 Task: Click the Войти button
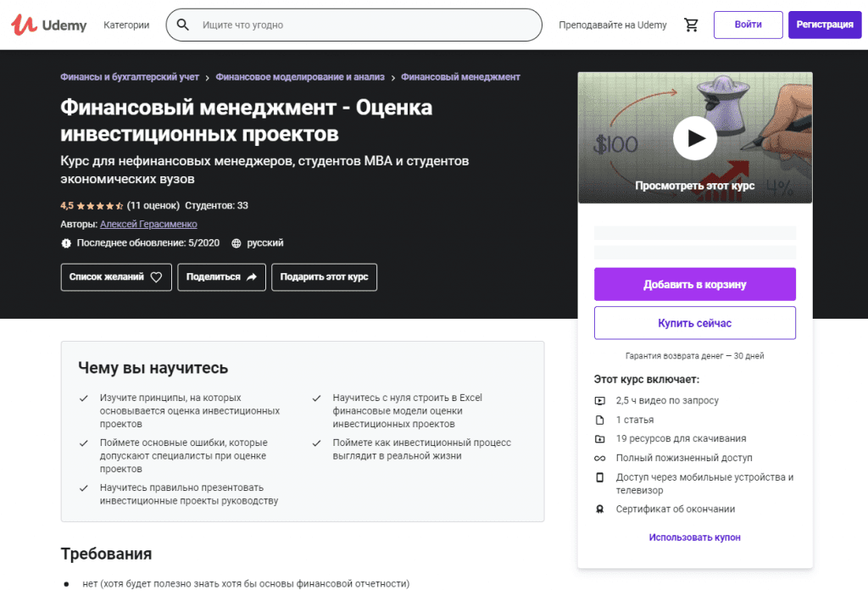pyautogui.click(x=748, y=25)
